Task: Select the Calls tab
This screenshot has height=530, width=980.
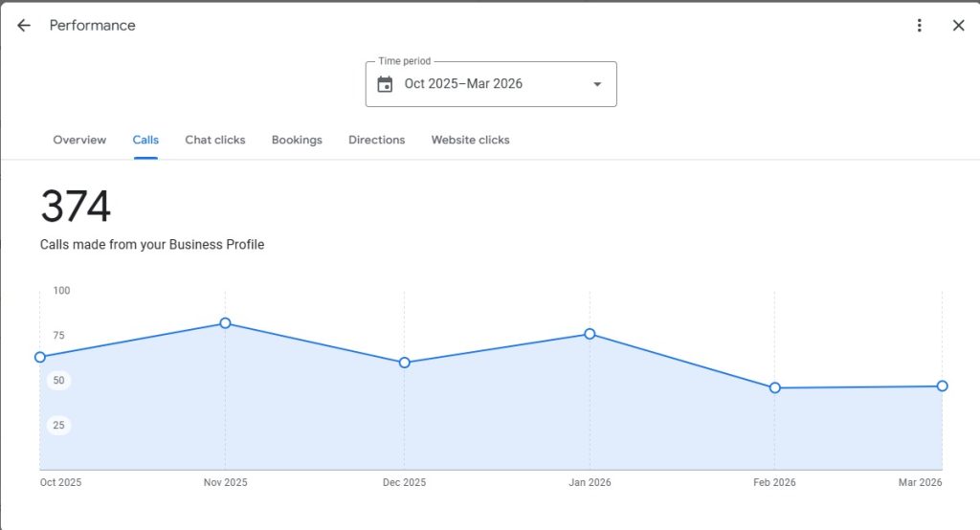Action: pyautogui.click(x=145, y=140)
